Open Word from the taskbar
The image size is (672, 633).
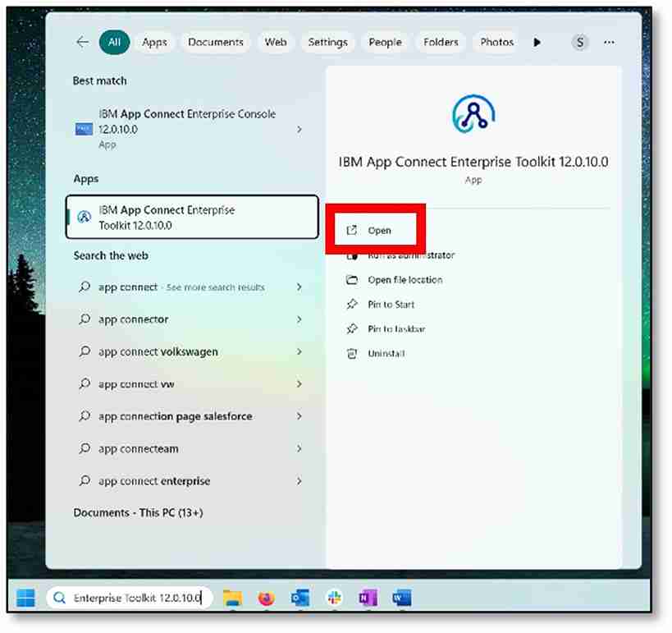(x=401, y=598)
